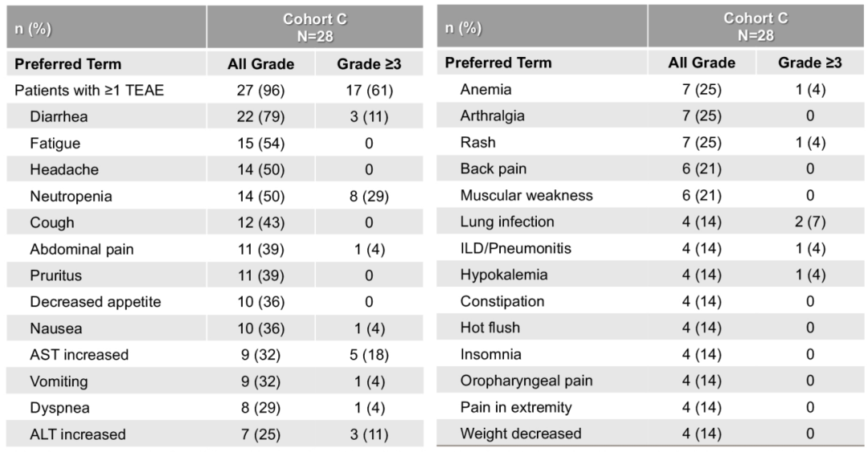Click the "12 (43)" value for Cough
This screenshot has width=868, height=452.
click(x=260, y=222)
